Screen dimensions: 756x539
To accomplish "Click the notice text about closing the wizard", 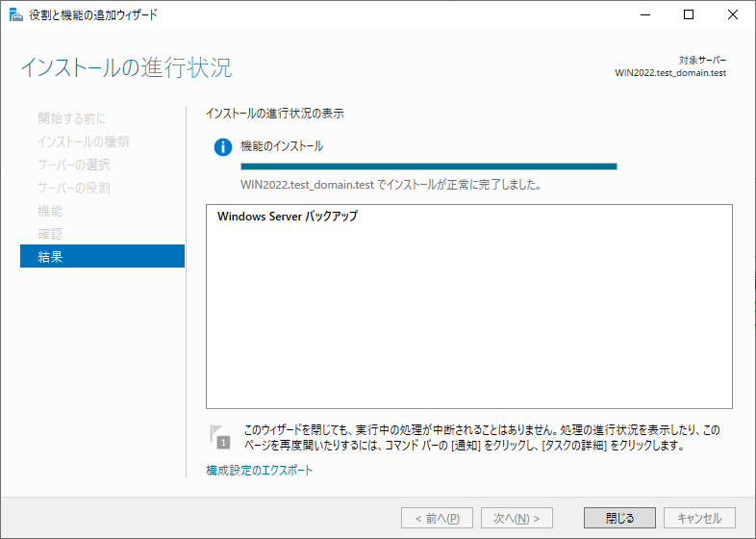I will (482, 437).
